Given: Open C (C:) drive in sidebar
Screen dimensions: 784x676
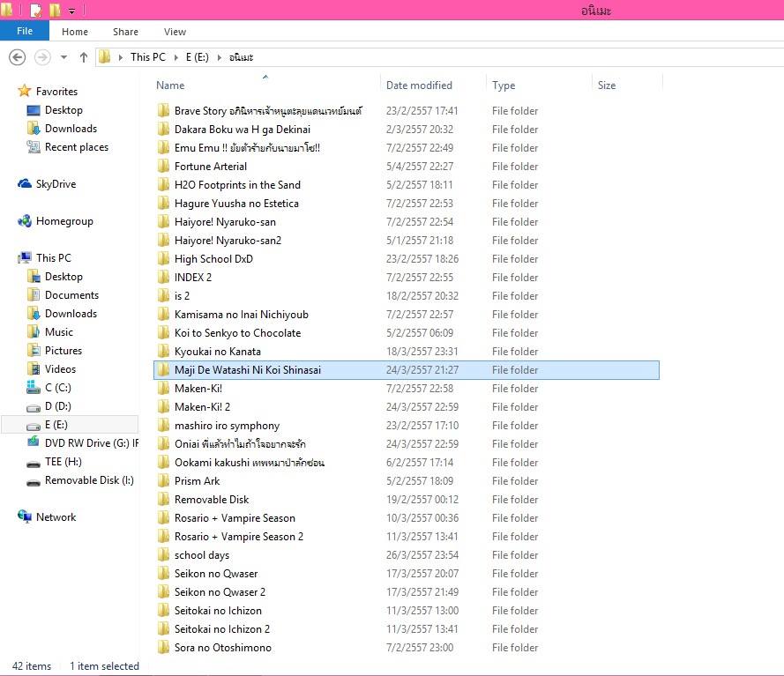Looking at the screenshot, I should coord(57,387).
